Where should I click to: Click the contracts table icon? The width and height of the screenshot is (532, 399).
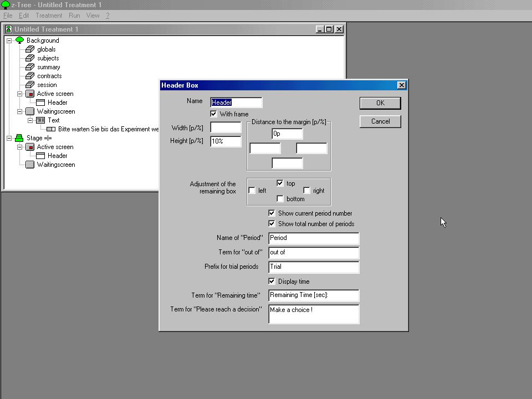tap(30, 76)
